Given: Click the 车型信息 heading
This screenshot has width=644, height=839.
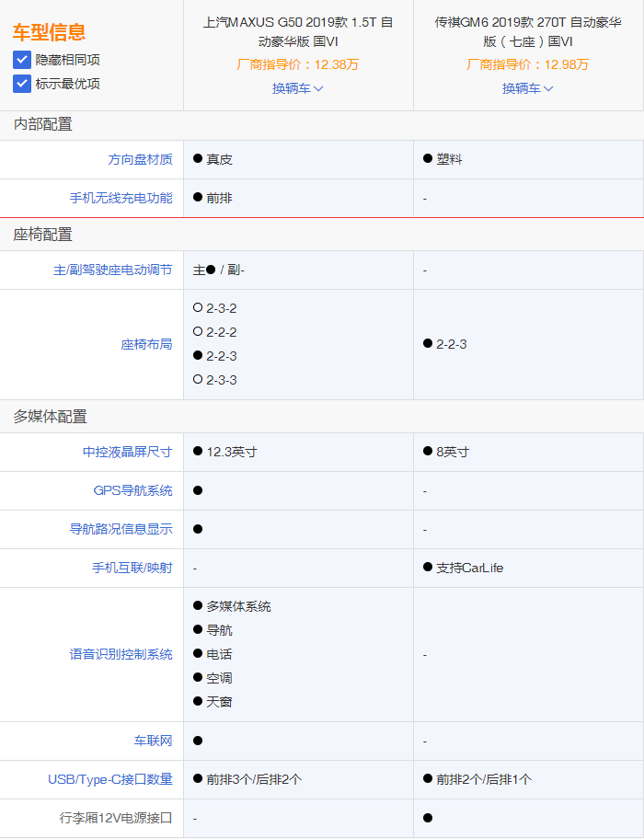Looking at the screenshot, I should (49, 32).
